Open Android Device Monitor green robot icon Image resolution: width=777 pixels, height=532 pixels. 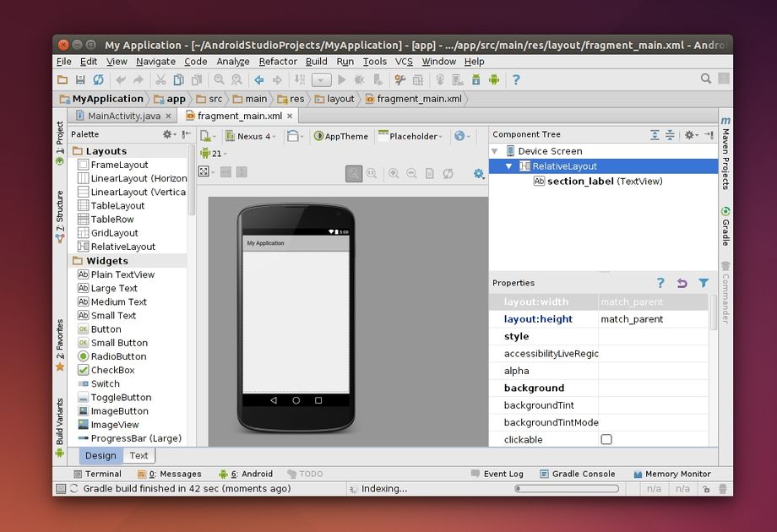coord(494,79)
